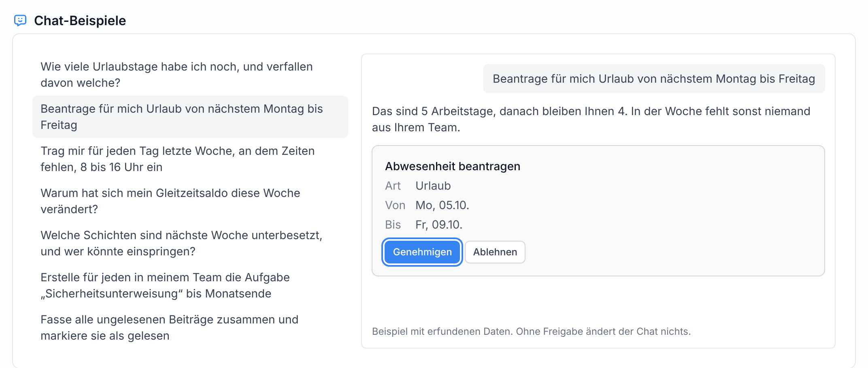Select example 'Welche Schichten sind nächste Woche unterbesetzt'
868x368 pixels.
(190, 243)
